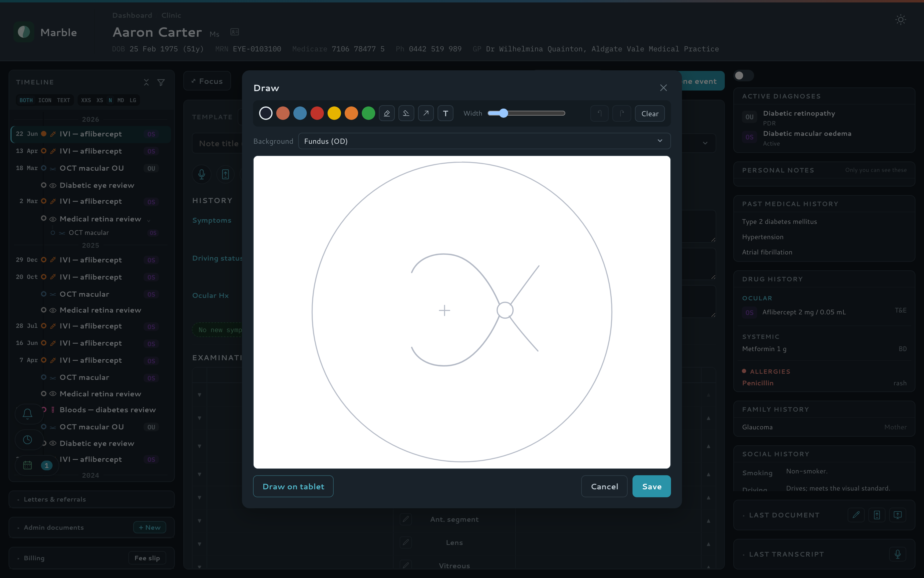Save the drawing
This screenshot has width=924, height=578.
click(652, 486)
